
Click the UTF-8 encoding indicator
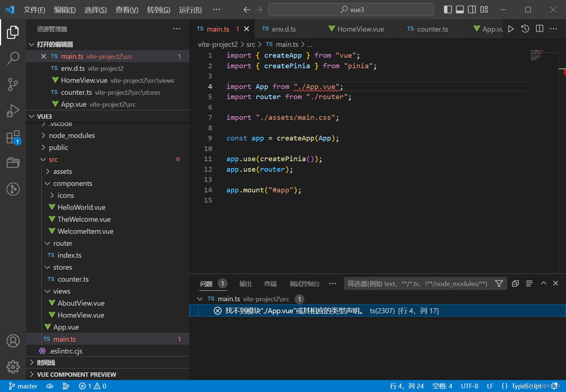pyautogui.click(x=469, y=386)
